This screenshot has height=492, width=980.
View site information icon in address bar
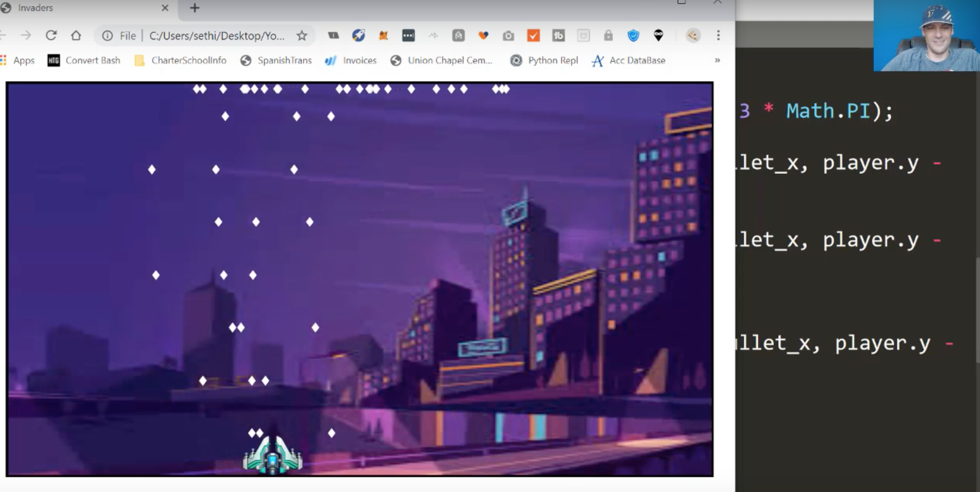click(107, 36)
